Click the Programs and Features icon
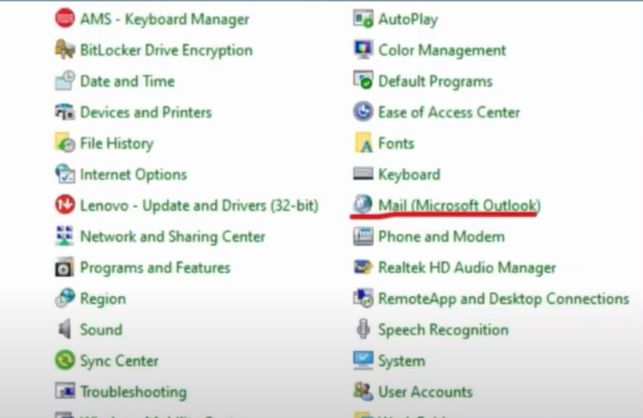 pos(65,267)
